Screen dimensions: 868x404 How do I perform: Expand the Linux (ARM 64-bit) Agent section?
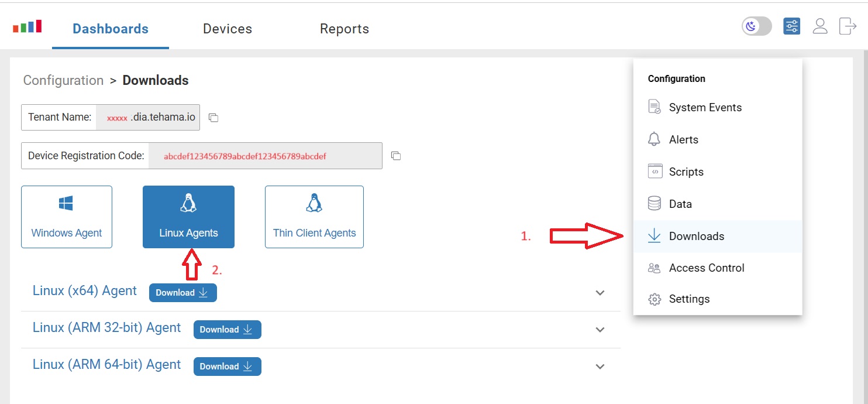pyautogui.click(x=600, y=366)
